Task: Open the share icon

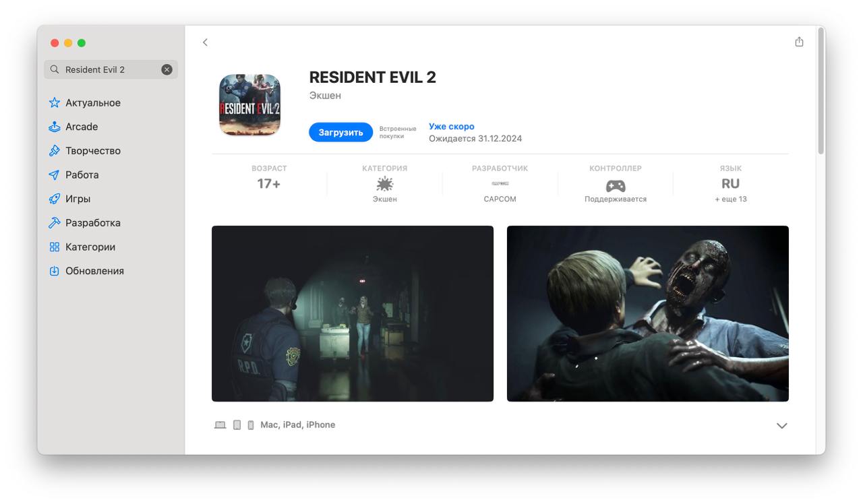Action: (799, 42)
